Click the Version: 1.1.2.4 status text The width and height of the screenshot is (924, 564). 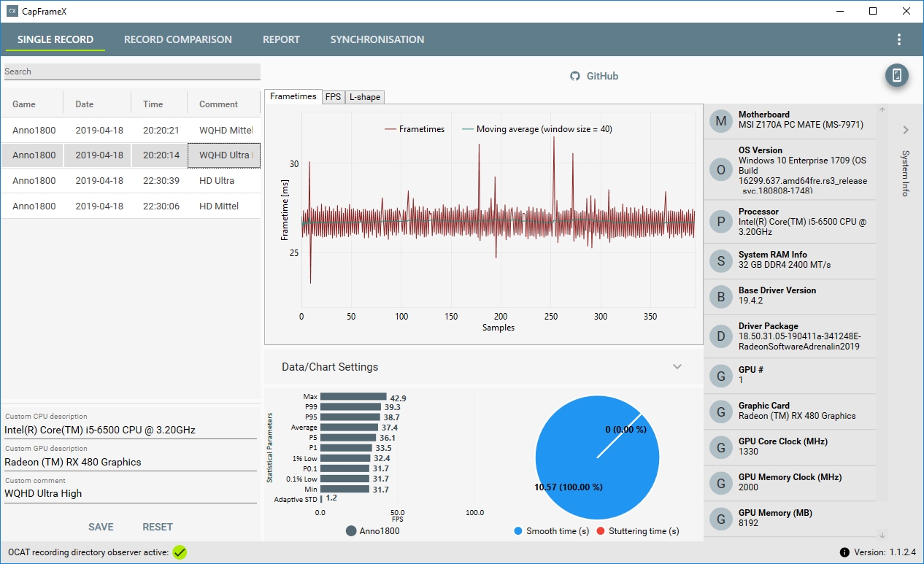tap(886, 552)
